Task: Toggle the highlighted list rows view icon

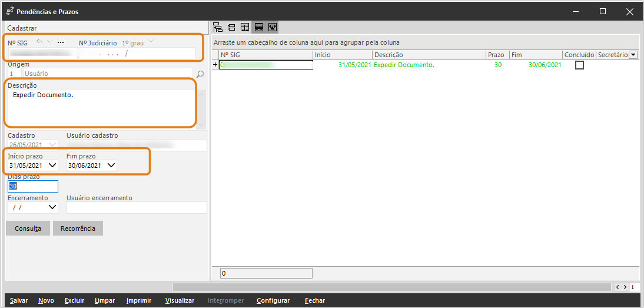Action: (258, 28)
